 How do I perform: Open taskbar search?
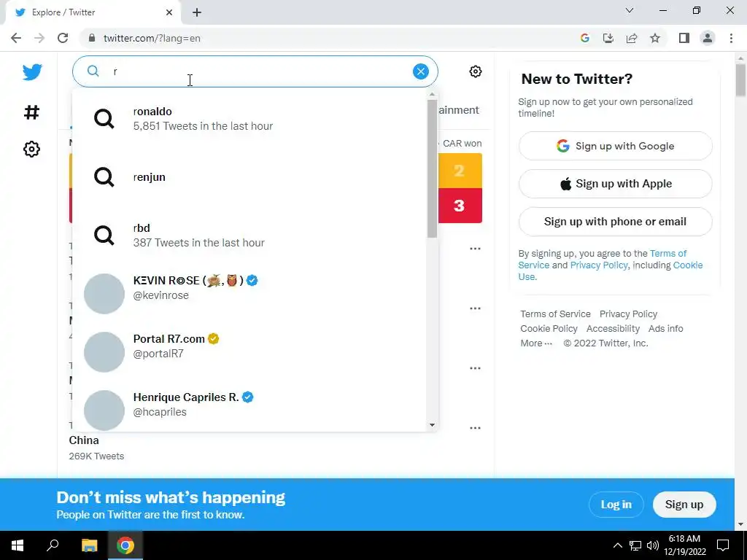pos(53,545)
